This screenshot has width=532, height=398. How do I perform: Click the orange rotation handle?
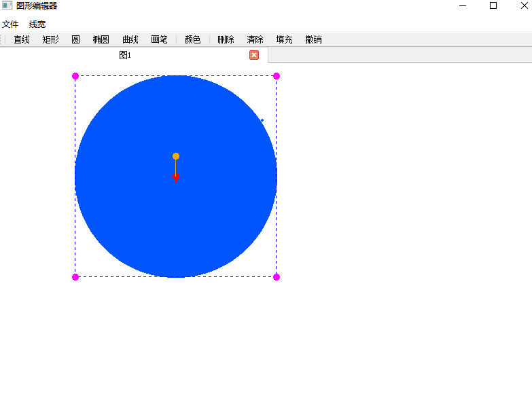click(176, 156)
